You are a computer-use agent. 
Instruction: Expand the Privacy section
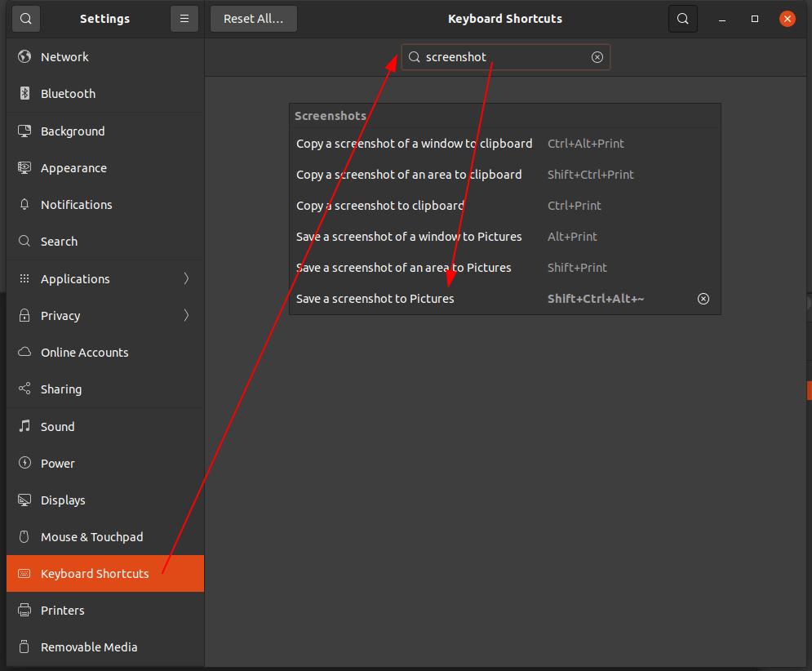click(x=104, y=315)
